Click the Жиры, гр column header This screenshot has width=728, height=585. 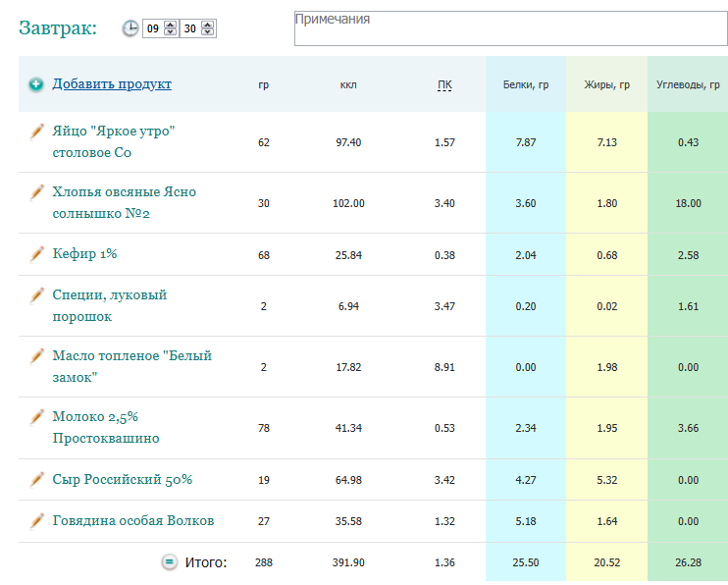606,84
